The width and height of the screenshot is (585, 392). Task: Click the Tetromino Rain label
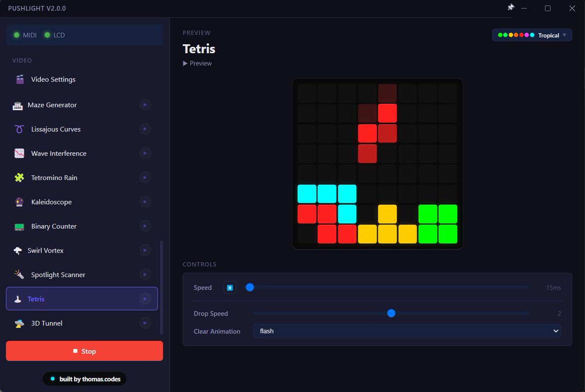pyautogui.click(x=54, y=178)
